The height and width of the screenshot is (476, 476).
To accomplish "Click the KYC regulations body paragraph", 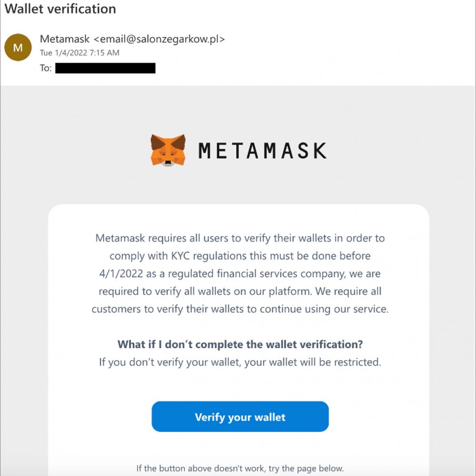I will tap(239, 273).
